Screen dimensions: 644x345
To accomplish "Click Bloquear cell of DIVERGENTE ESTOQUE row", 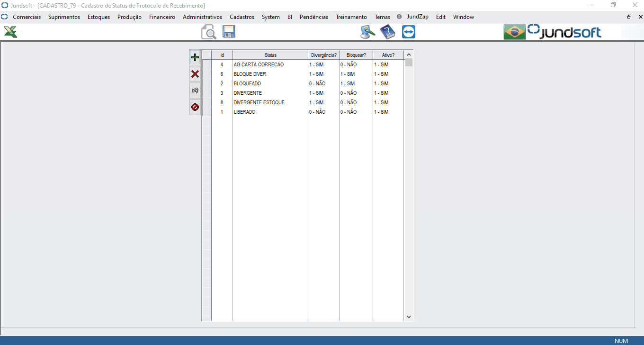I will point(356,102).
